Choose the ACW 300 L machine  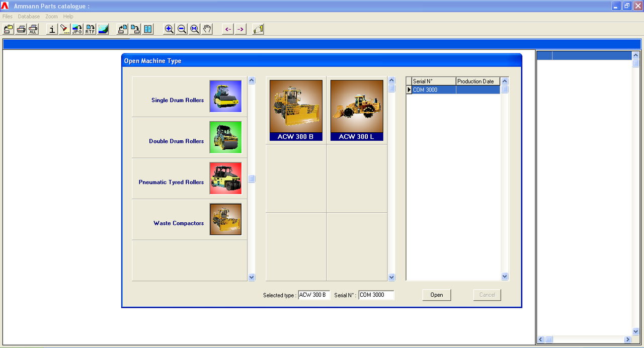coord(357,110)
